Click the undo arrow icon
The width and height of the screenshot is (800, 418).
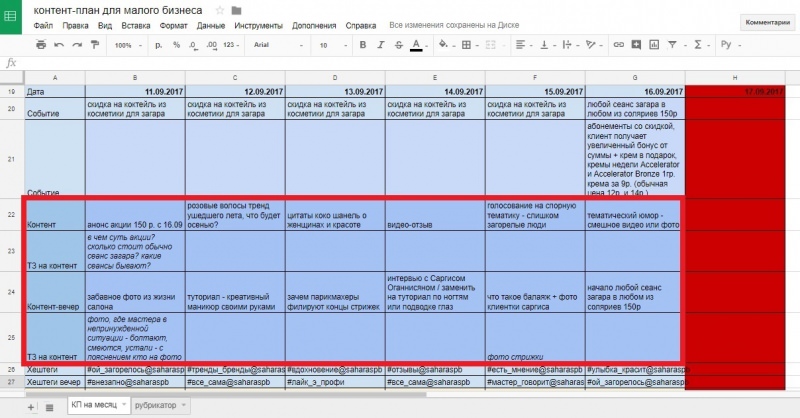pos(58,45)
